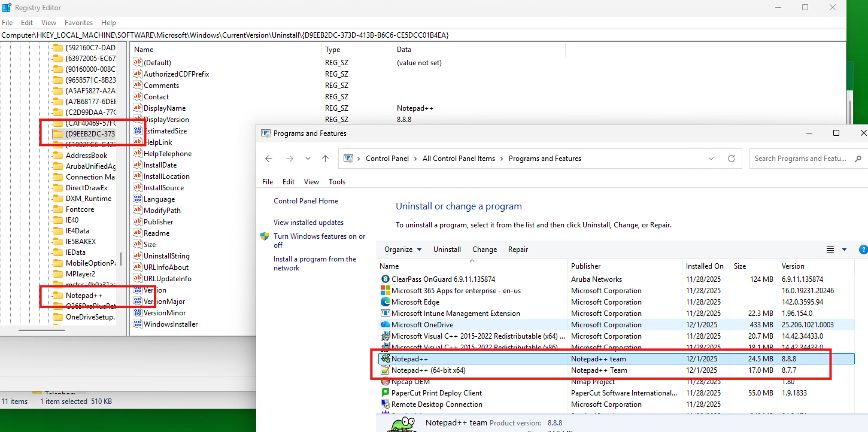Expand the address bar history dropdown
Viewport: 868px width, 432px height.
711,159
